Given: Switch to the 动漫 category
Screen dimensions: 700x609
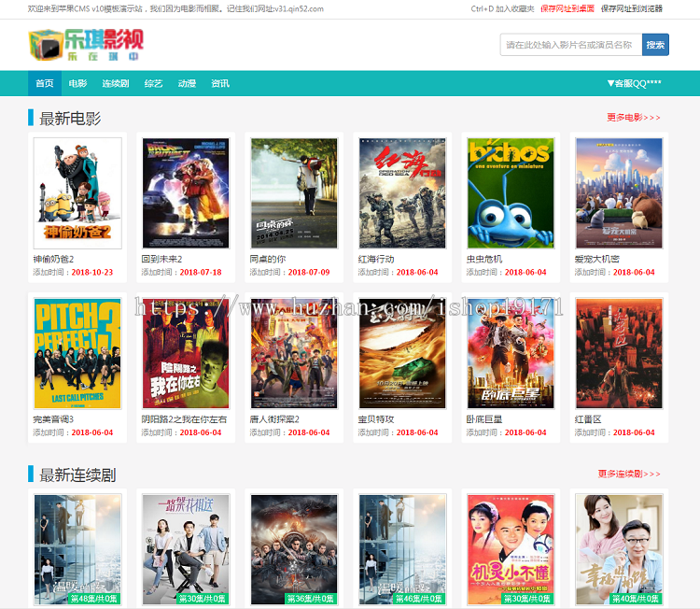Looking at the screenshot, I should pyautogui.click(x=187, y=83).
